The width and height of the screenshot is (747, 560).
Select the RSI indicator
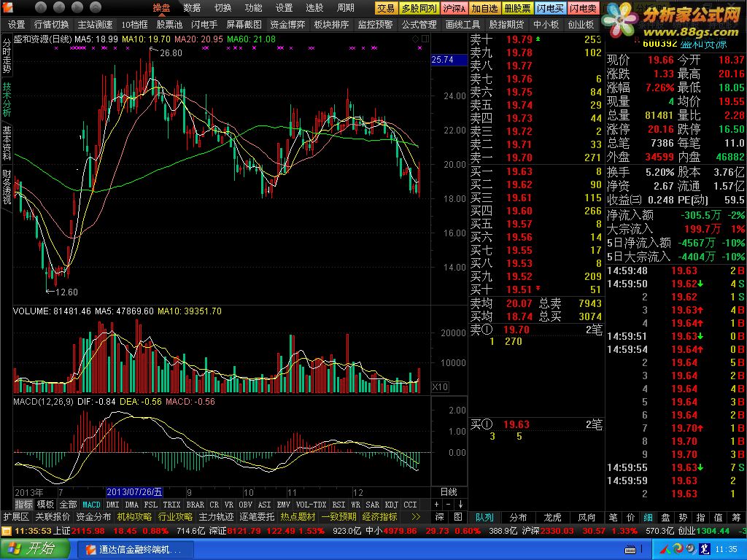click(x=338, y=505)
